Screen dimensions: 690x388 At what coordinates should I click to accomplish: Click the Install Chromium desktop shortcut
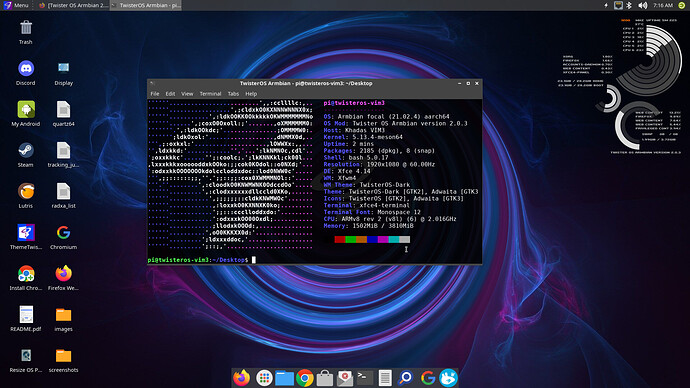(x=26, y=274)
